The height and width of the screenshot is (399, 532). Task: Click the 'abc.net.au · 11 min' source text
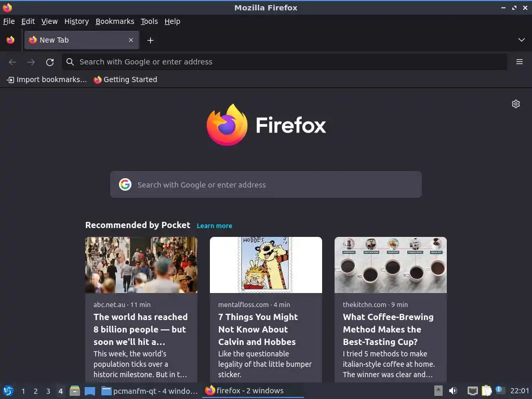122,304
